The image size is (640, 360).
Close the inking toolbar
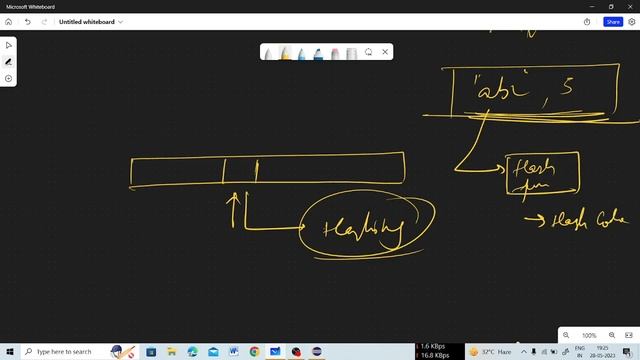(x=385, y=52)
